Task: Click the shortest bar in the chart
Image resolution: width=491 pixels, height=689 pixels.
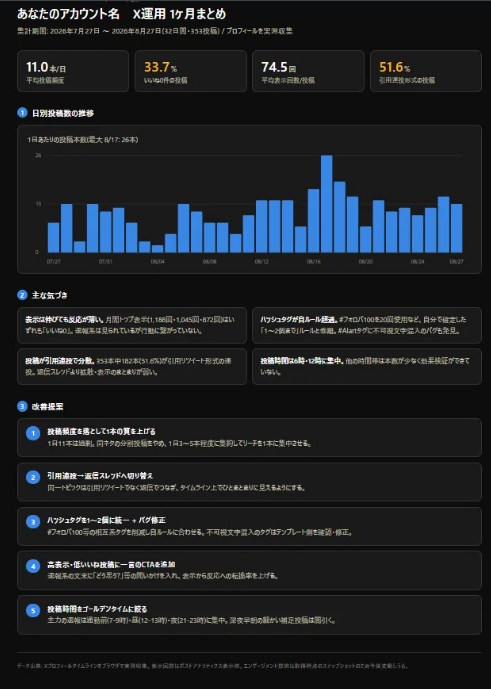Action: pyautogui.click(x=157, y=249)
